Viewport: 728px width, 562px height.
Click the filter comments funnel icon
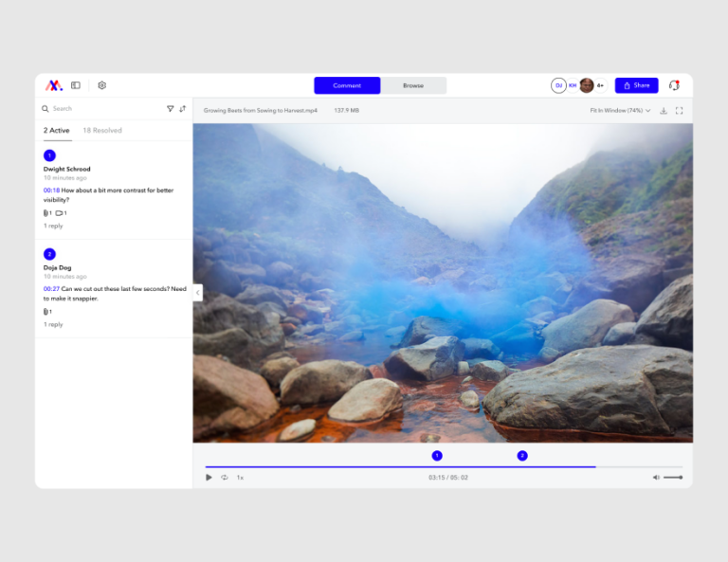(171, 109)
